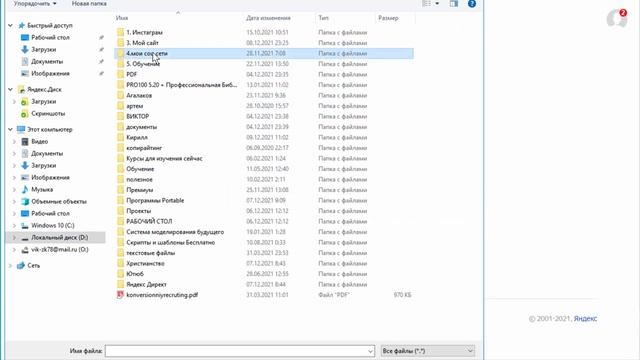
Task: Sort by the Дата изменения column header
Action: coord(268,18)
